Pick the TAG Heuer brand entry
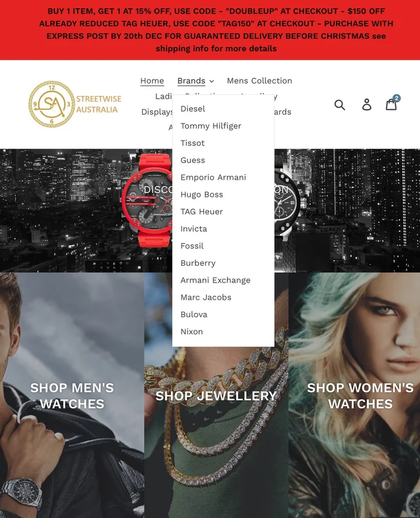 202,211
